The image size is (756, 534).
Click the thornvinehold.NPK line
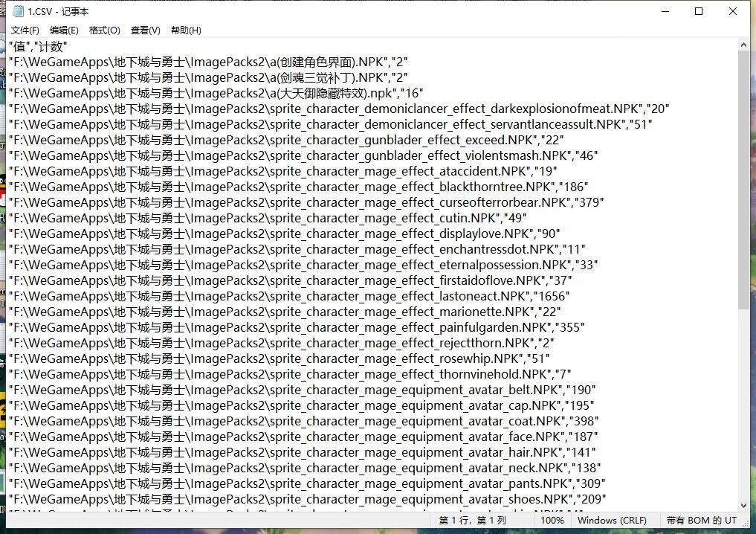[290, 374]
